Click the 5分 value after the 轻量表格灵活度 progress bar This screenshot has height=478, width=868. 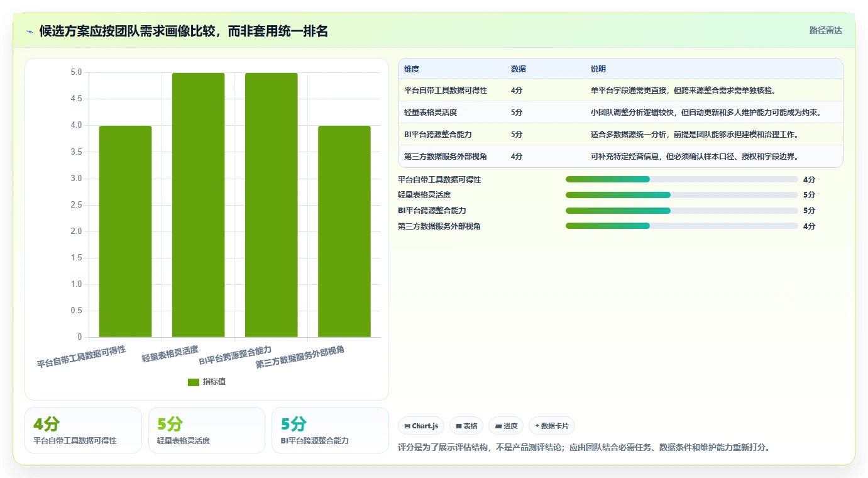(x=809, y=195)
